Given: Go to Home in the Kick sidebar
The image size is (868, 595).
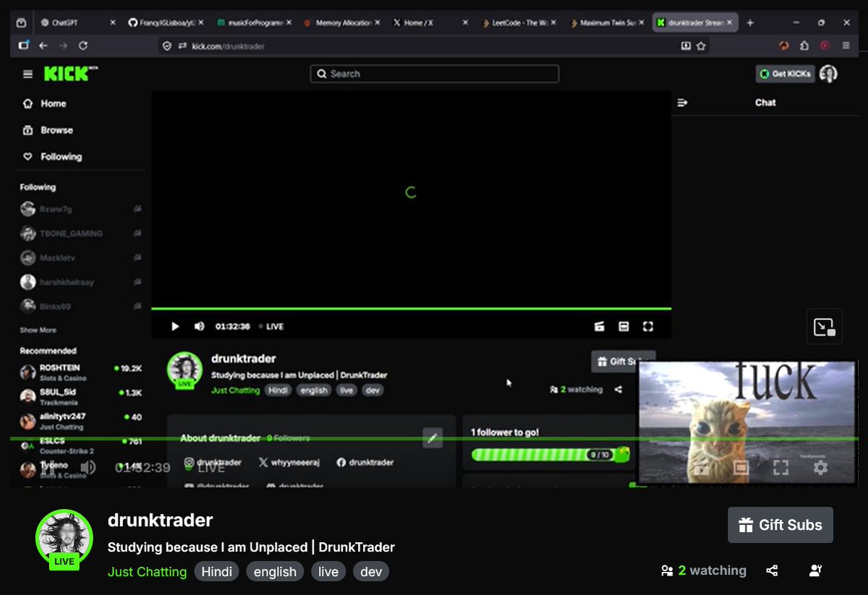Looking at the screenshot, I should click(45, 103).
